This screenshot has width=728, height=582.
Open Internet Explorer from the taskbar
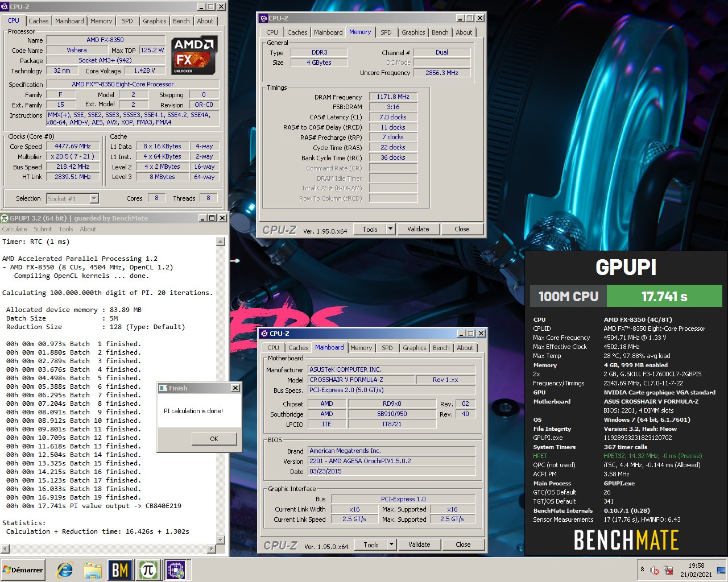tap(64, 569)
